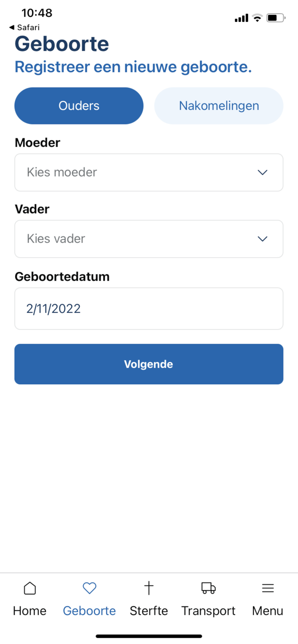The height and width of the screenshot is (644, 298).
Task: Open the Kies moeder dropdown
Action: pyautogui.click(x=149, y=172)
